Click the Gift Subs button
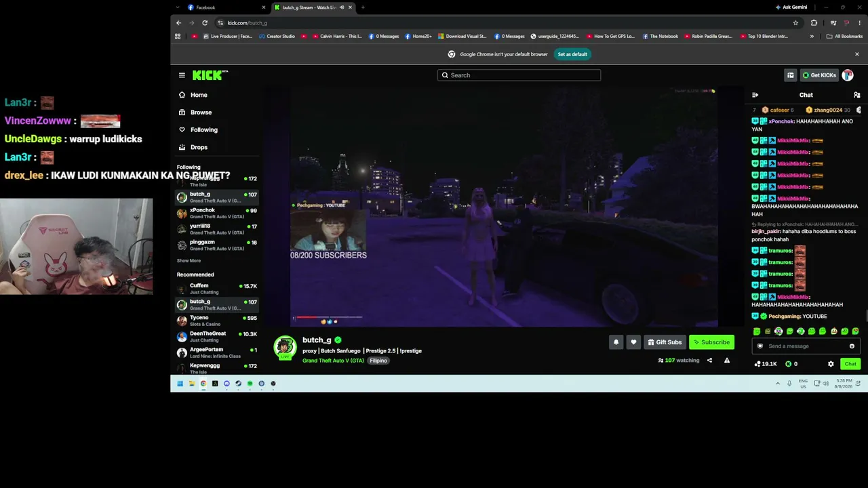 tap(665, 342)
